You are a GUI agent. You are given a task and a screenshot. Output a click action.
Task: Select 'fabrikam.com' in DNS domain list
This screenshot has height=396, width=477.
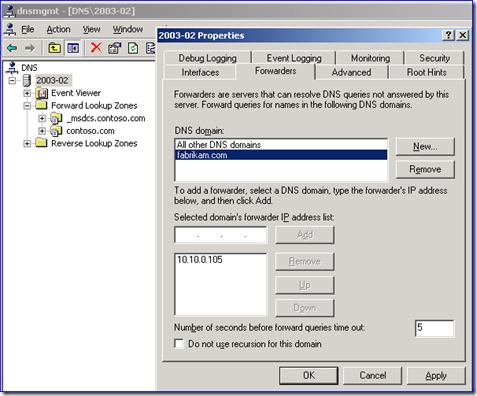coord(281,155)
